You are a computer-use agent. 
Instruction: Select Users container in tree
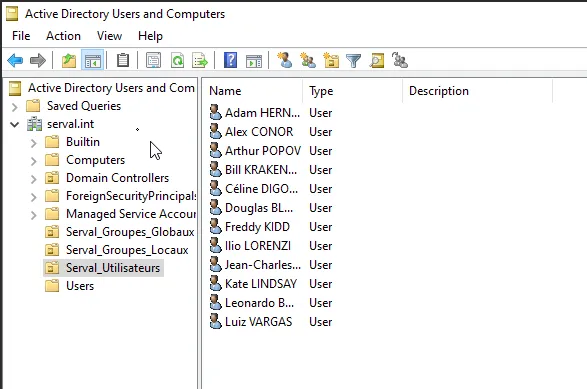[x=80, y=286]
